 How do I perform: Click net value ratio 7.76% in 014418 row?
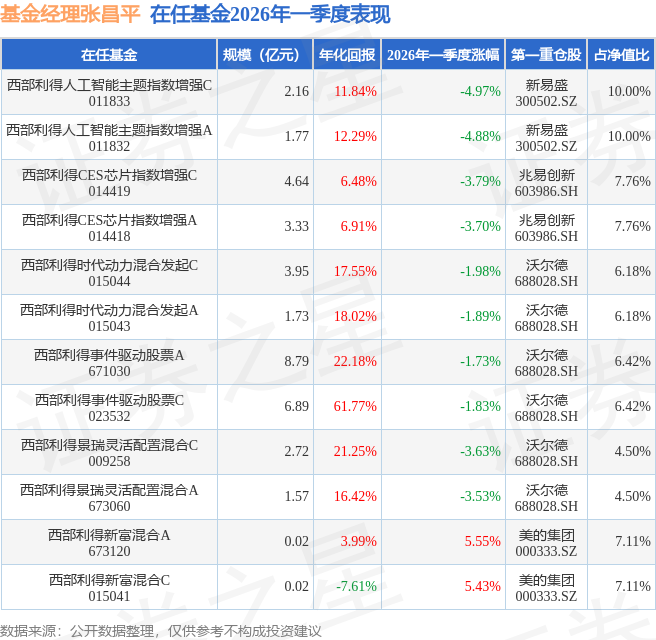(x=633, y=226)
